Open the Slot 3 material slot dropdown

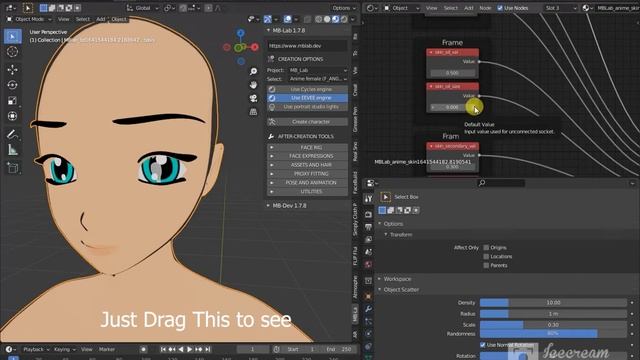[x=560, y=8]
